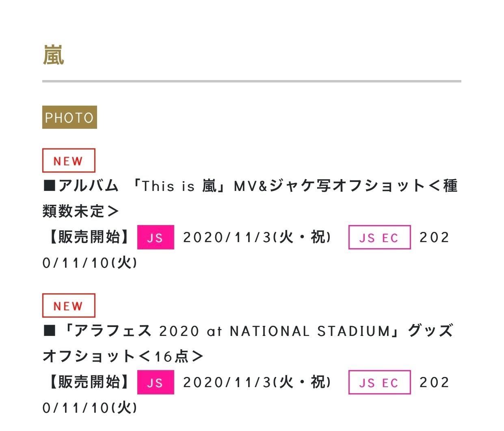Click the first item's 【販売開始】 label
Viewport: 504px width, 431px height.
point(89,237)
